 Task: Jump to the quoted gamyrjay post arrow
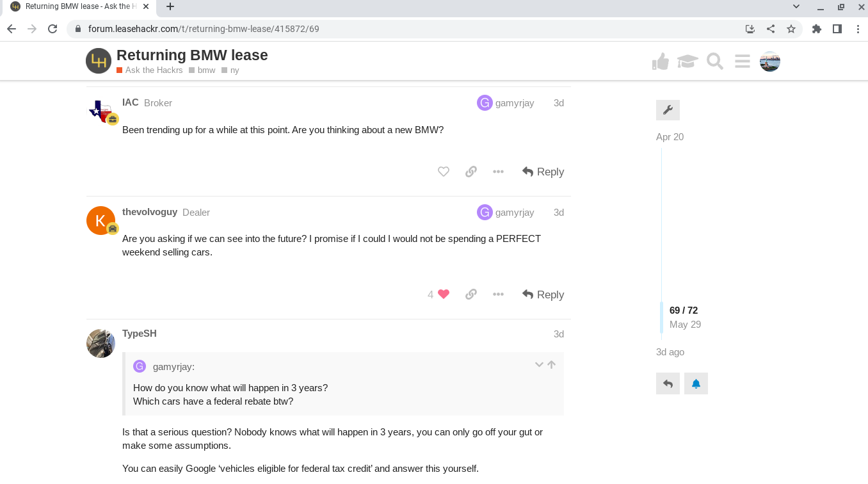552,365
